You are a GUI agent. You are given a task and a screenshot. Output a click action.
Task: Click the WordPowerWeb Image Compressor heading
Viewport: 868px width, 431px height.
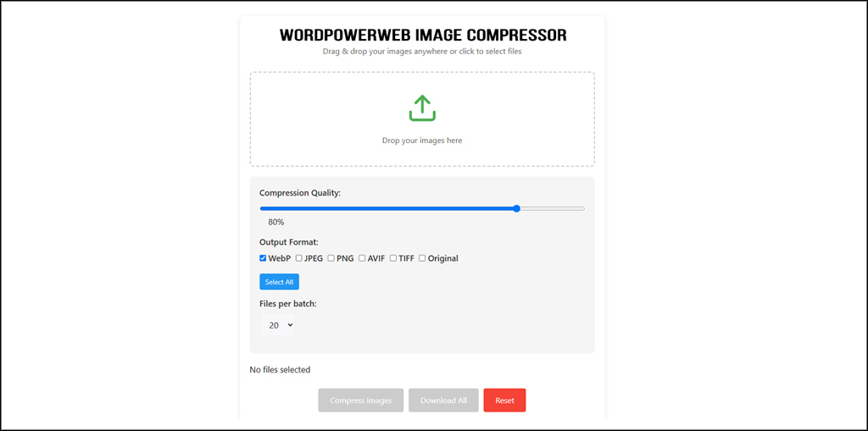(x=422, y=36)
